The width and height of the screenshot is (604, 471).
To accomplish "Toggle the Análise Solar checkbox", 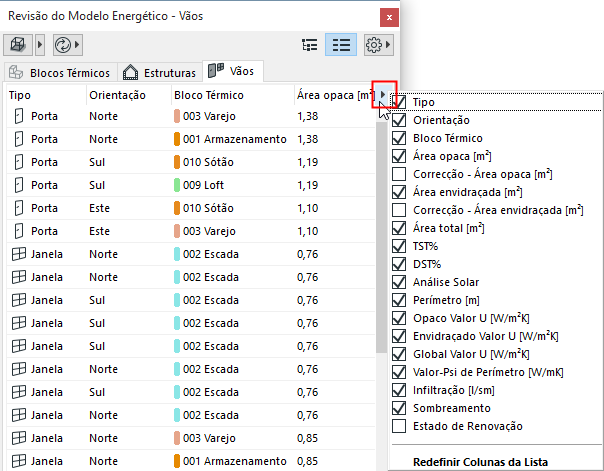I will (399, 282).
